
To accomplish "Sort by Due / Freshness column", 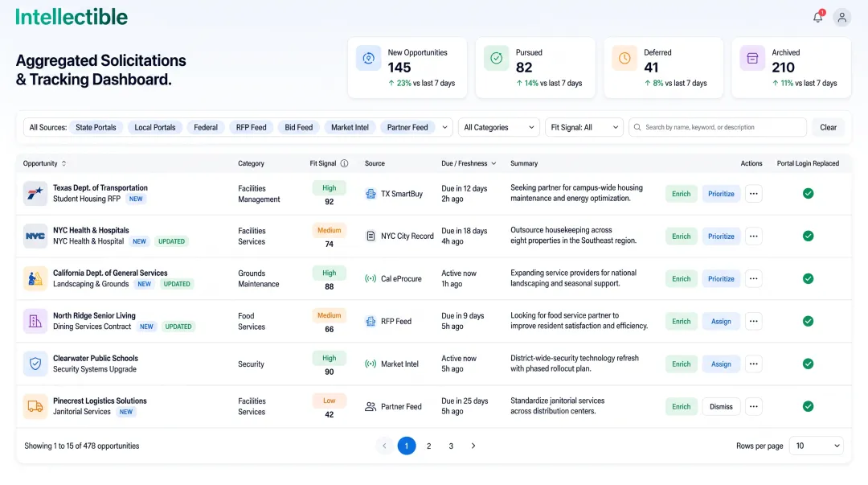I will [469, 163].
